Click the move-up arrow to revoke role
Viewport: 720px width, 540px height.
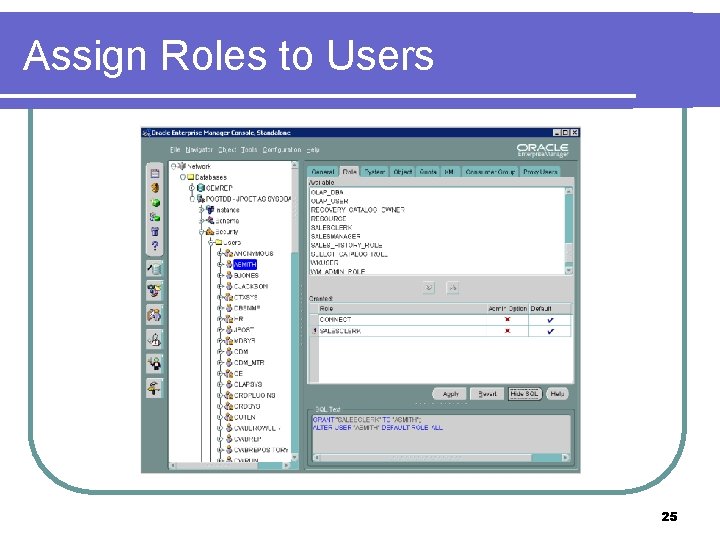[x=452, y=288]
